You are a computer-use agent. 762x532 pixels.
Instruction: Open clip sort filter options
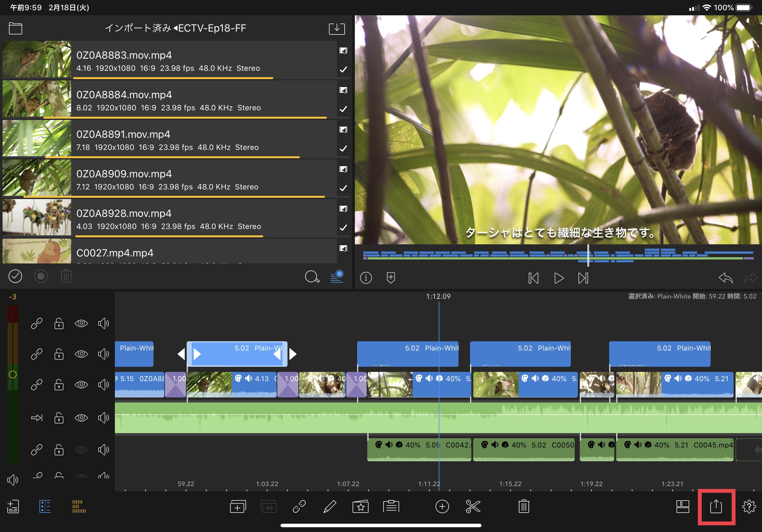pos(337,277)
